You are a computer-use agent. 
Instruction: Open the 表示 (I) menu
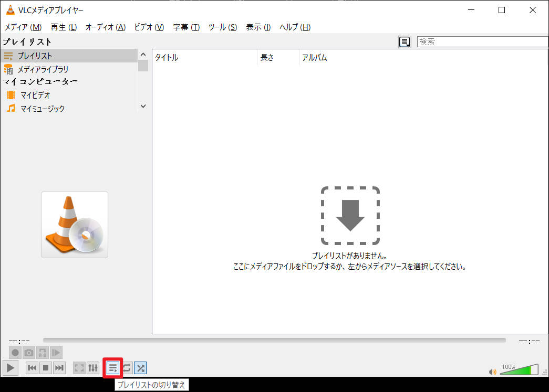coord(258,27)
